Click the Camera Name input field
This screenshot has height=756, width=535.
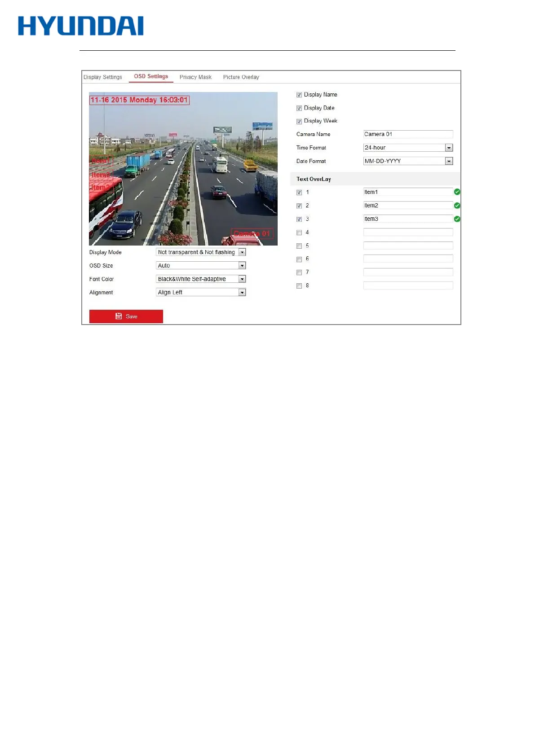point(408,134)
